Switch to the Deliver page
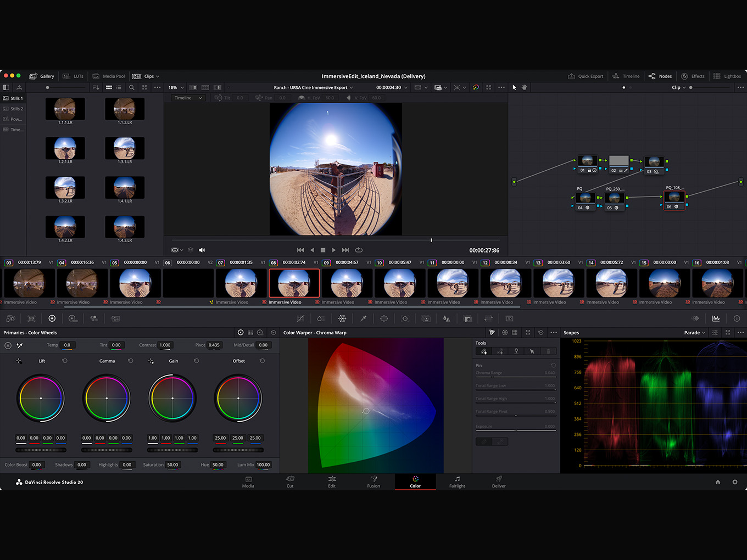The width and height of the screenshot is (747, 560). [499, 481]
